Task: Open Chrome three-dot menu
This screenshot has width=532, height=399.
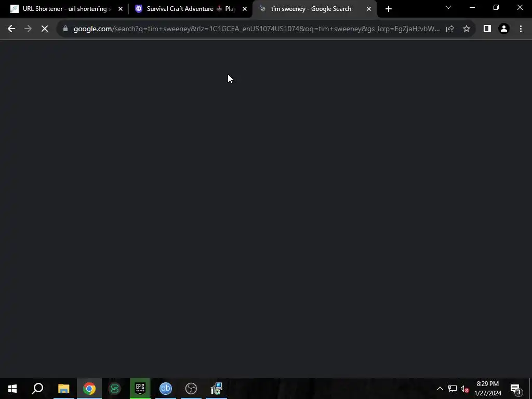Action: tap(521, 29)
